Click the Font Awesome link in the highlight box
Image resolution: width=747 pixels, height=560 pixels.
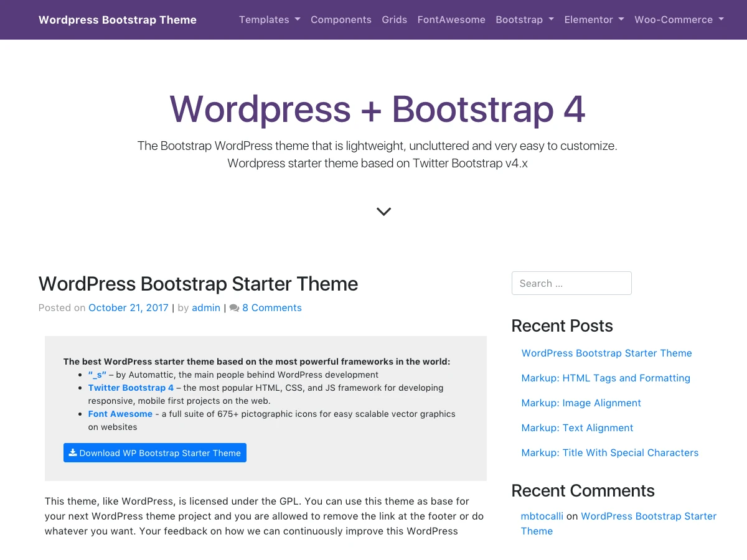pos(120,414)
